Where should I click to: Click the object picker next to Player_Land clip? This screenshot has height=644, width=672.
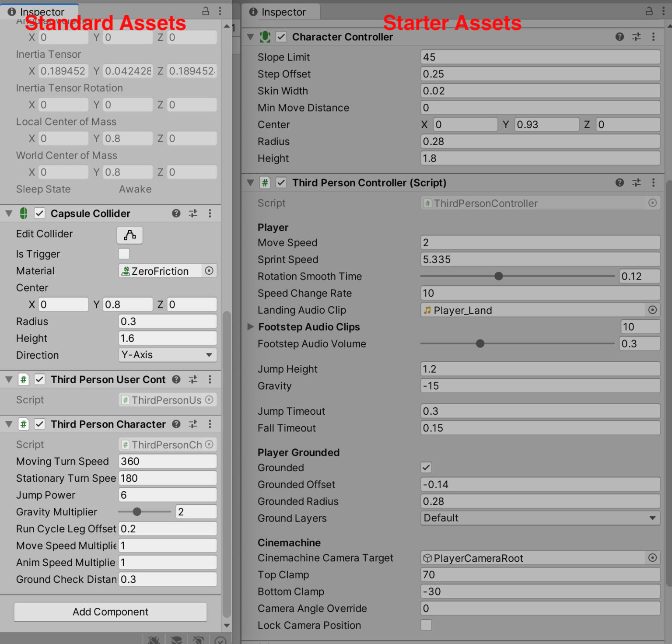point(652,310)
